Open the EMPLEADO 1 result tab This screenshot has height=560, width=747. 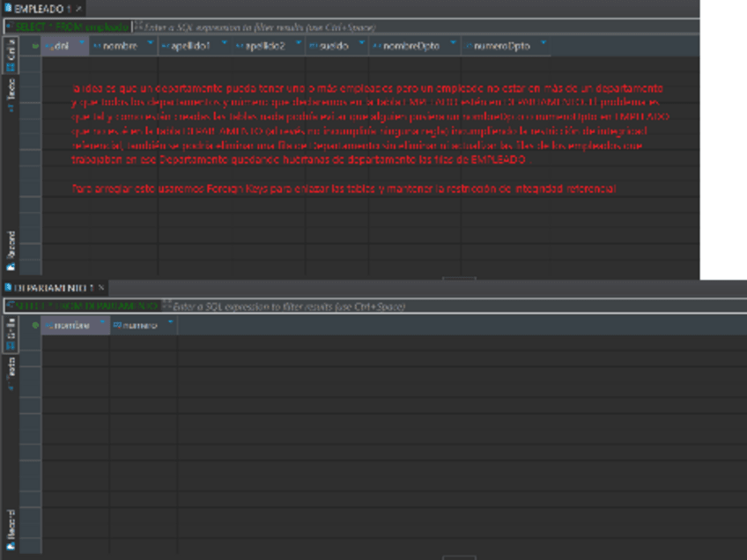click(x=37, y=8)
